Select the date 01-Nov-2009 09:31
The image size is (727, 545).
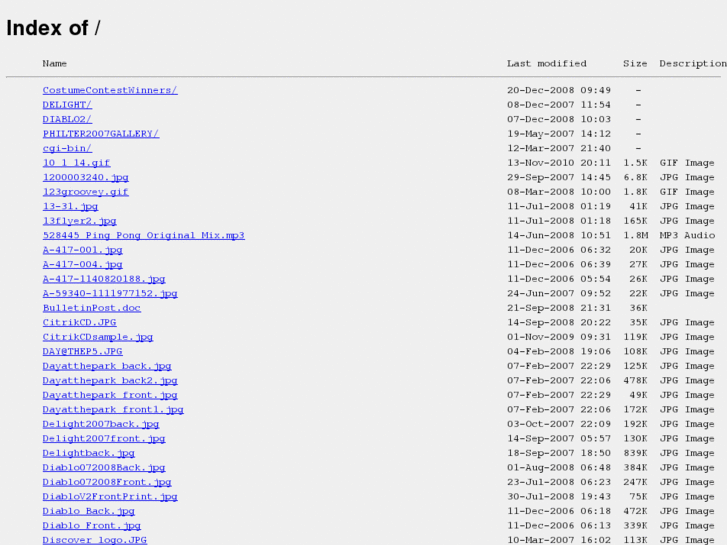(559, 337)
